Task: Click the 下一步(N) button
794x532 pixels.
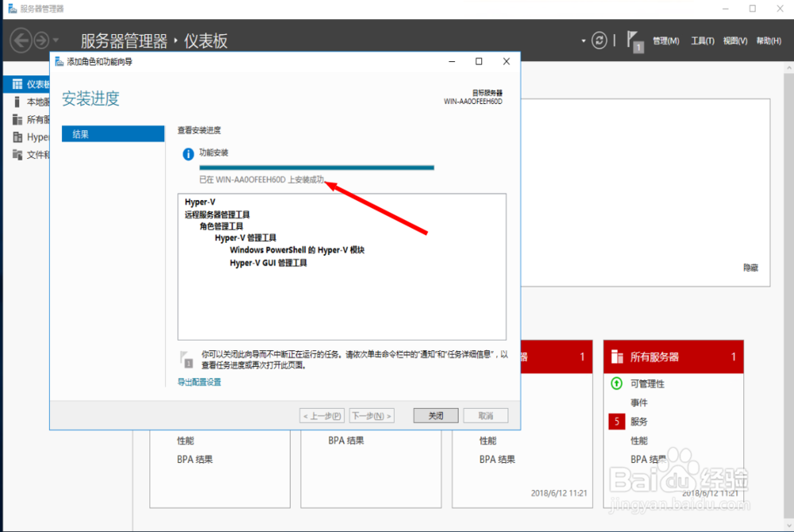Action: pyautogui.click(x=372, y=415)
